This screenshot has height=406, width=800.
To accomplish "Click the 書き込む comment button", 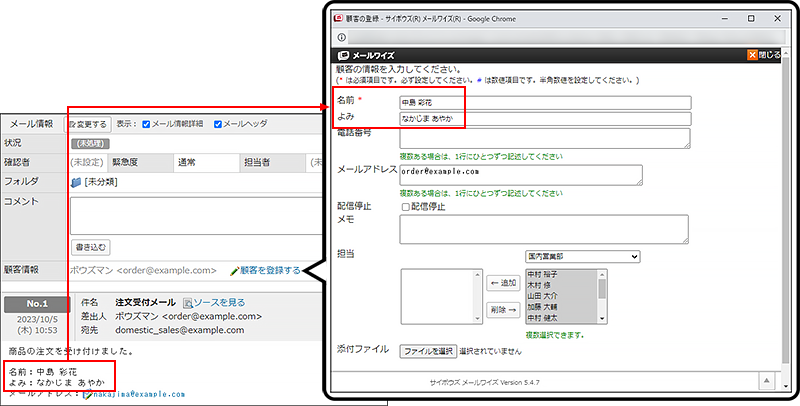I will click(x=91, y=247).
